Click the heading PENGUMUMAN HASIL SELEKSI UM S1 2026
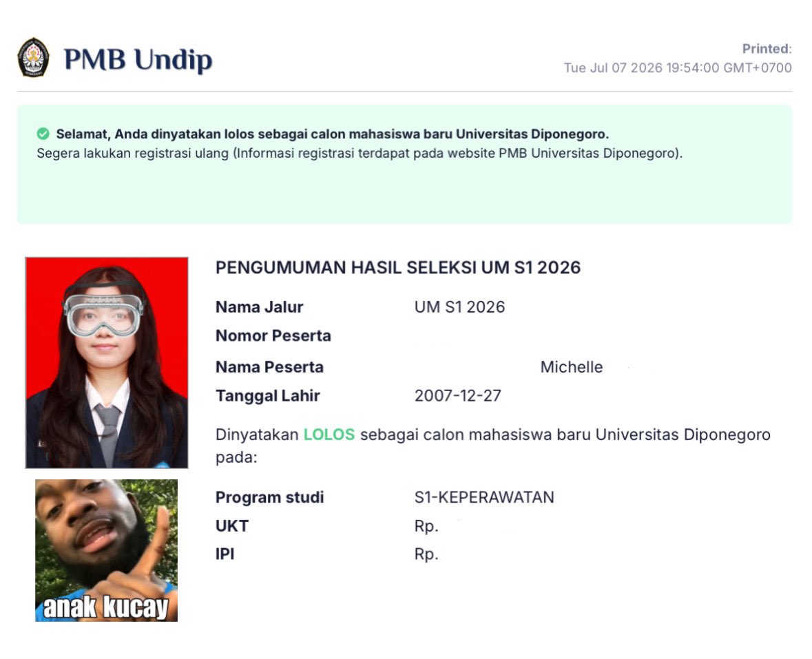The image size is (812, 659). pyautogui.click(x=397, y=268)
